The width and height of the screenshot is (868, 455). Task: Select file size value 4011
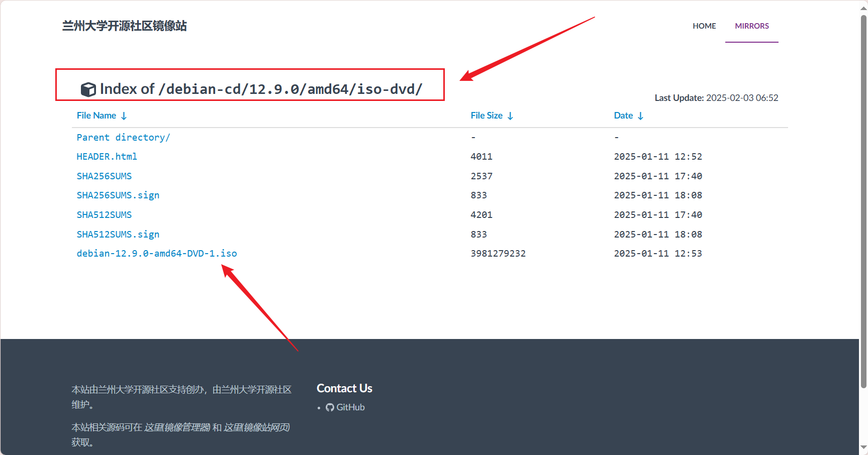click(x=481, y=157)
